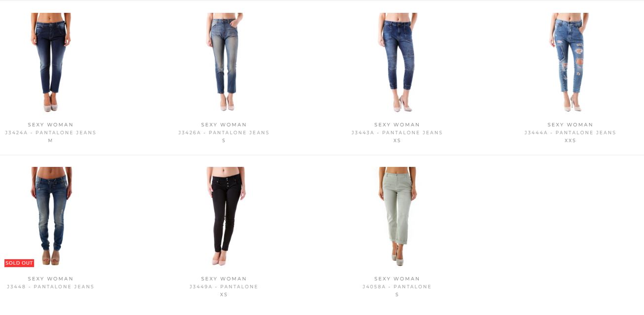
Task: Select size M under J3424A jeans
Action: [x=50, y=141]
